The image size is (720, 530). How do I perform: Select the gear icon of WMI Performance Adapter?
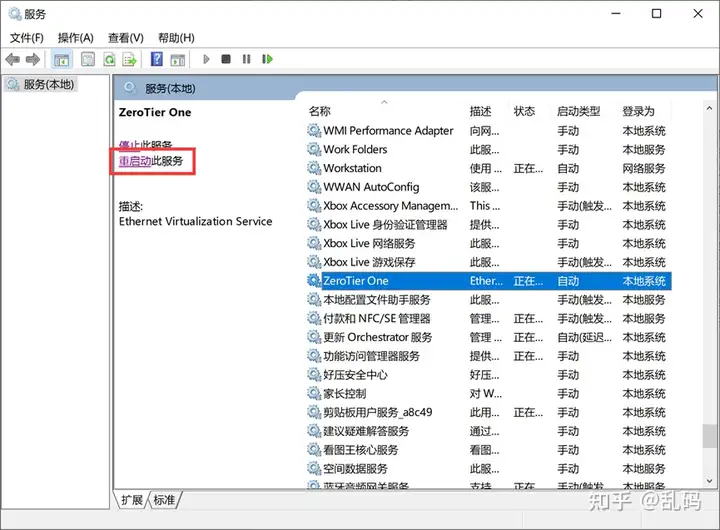point(314,131)
